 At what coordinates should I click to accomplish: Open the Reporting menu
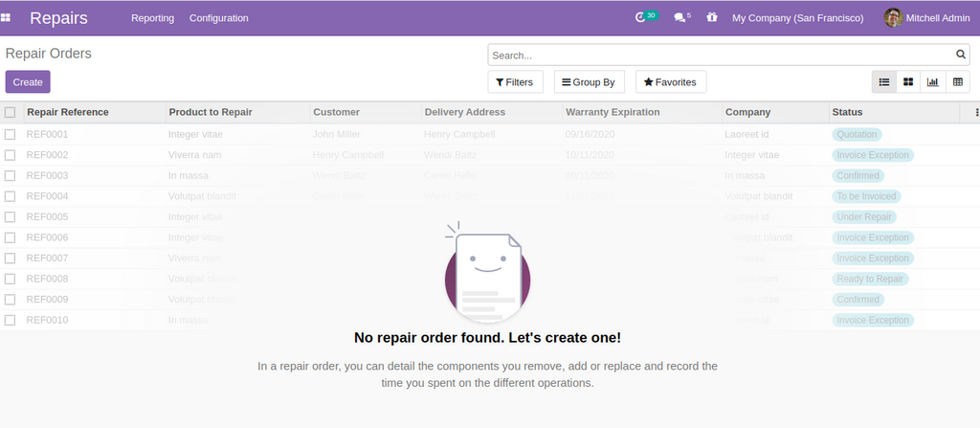tap(152, 18)
